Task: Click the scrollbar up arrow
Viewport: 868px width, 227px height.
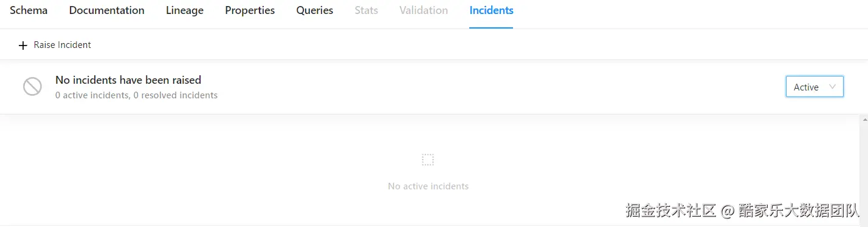Action: [x=864, y=120]
